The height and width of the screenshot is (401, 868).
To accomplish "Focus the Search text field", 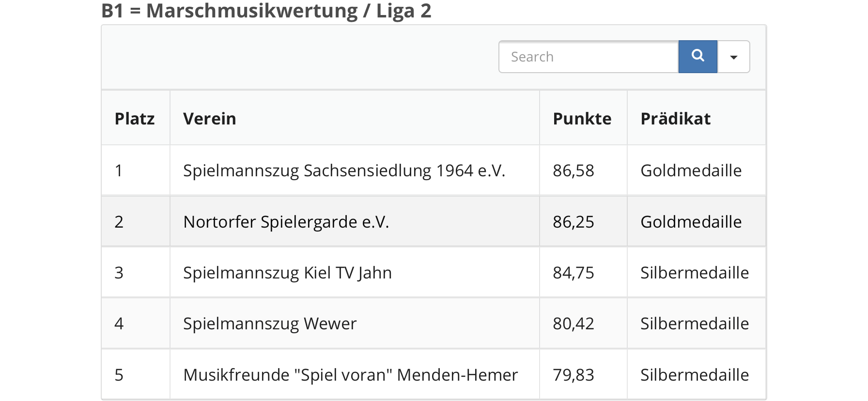I will tap(588, 57).
